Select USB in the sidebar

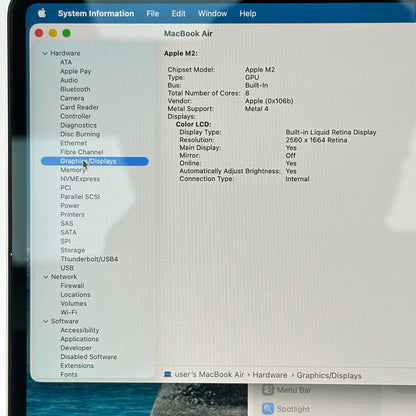point(67,268)
